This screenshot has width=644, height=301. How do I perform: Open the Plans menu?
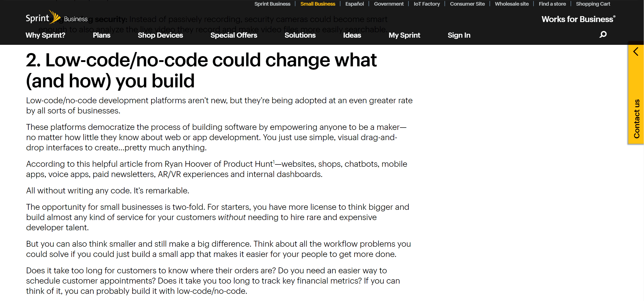(101, 35)
